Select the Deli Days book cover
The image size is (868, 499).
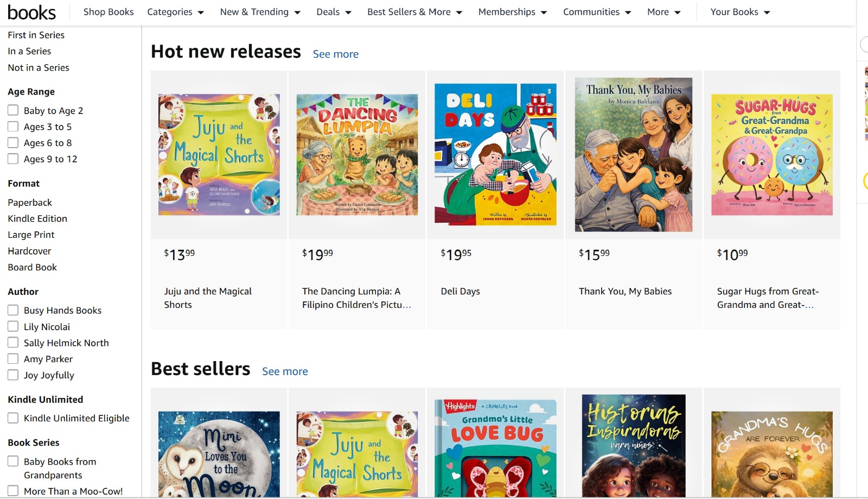pyautogui.click(x=495, y=155)
